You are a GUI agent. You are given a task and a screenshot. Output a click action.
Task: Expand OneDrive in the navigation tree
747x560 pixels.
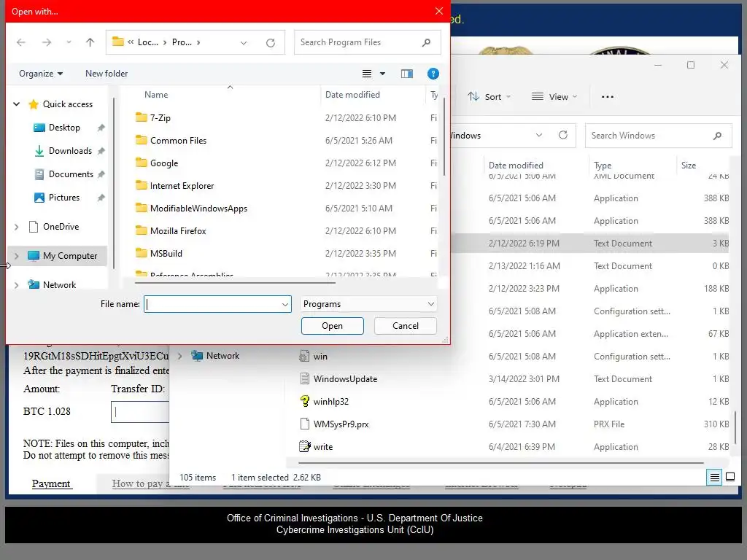tap(16, 227)
